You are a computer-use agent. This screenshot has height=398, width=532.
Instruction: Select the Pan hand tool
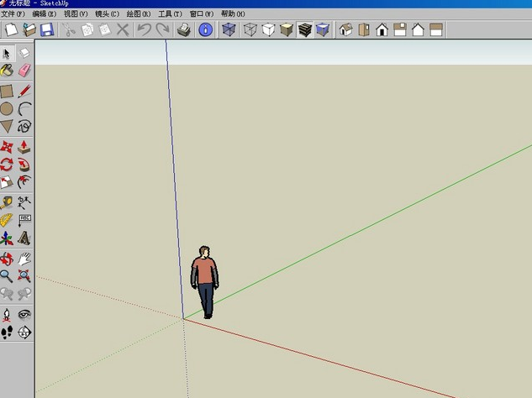point(24,258)
